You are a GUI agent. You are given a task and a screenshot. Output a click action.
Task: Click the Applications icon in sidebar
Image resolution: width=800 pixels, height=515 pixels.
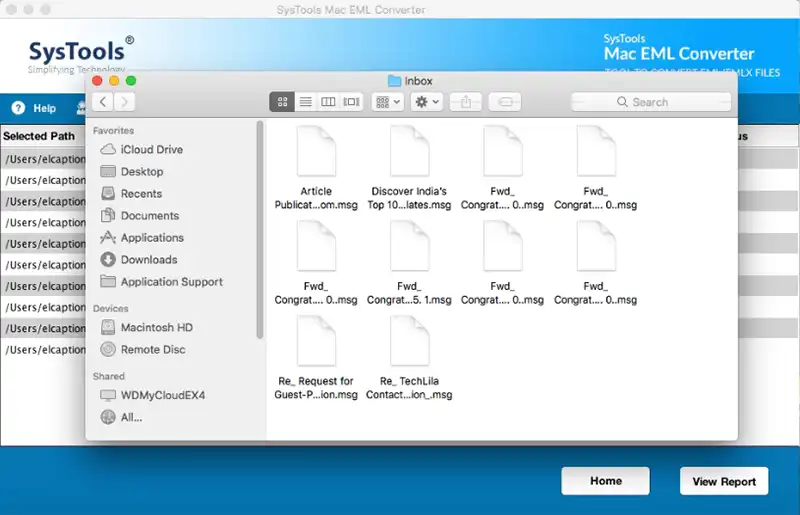[108, 237]
